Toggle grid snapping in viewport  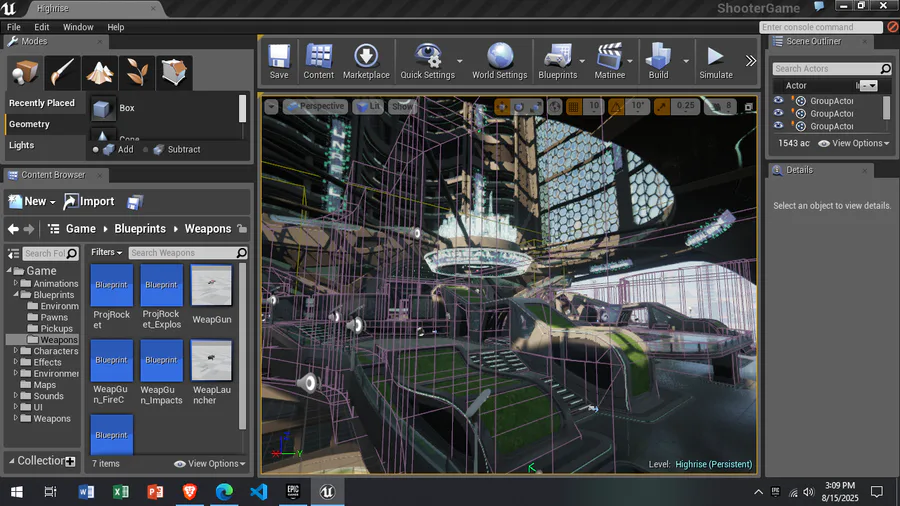point(573,107)
